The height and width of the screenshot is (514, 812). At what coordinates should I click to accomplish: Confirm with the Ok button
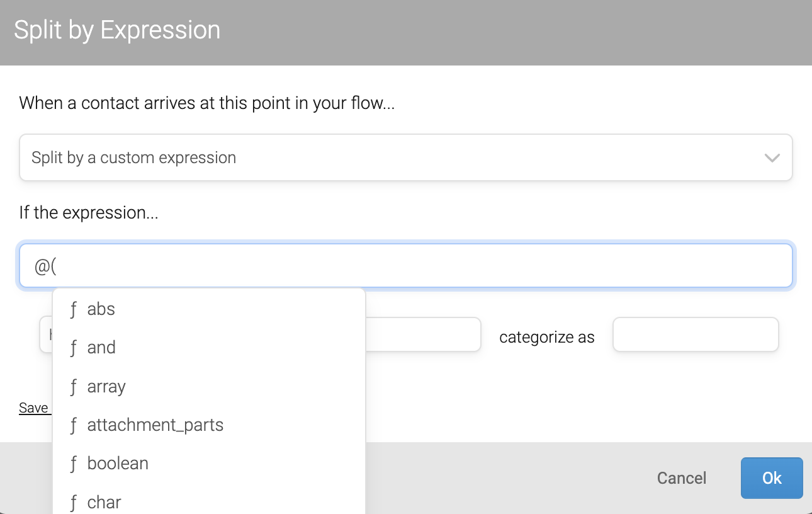[x=771, y=478]
